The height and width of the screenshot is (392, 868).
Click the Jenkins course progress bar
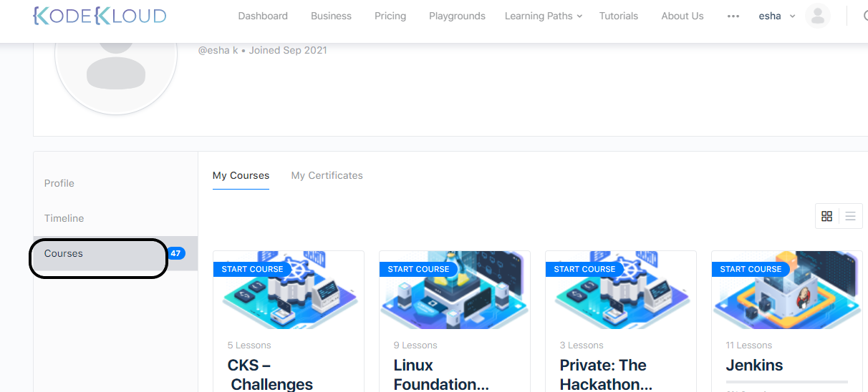tap(786, 382)
